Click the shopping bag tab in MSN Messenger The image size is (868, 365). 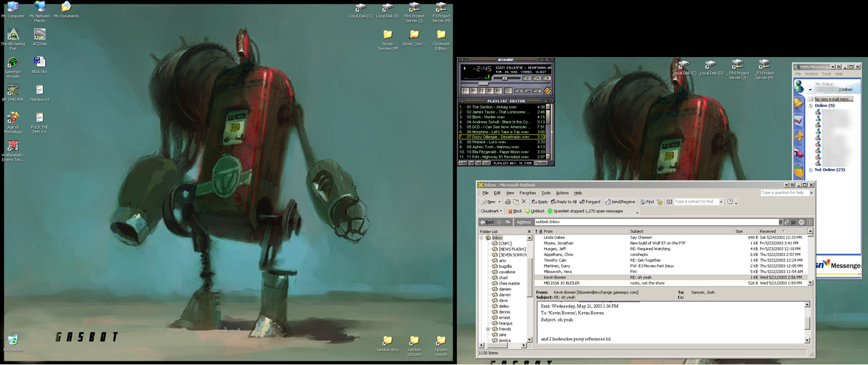tap(799, 170)
